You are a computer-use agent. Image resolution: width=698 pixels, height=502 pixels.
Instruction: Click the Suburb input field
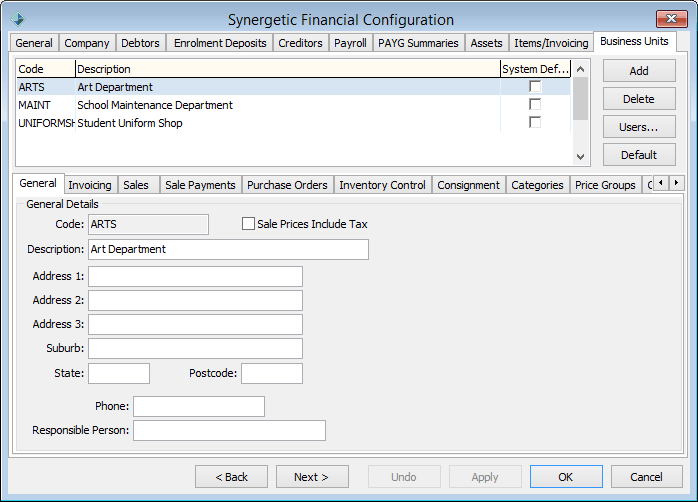(195, 348)
